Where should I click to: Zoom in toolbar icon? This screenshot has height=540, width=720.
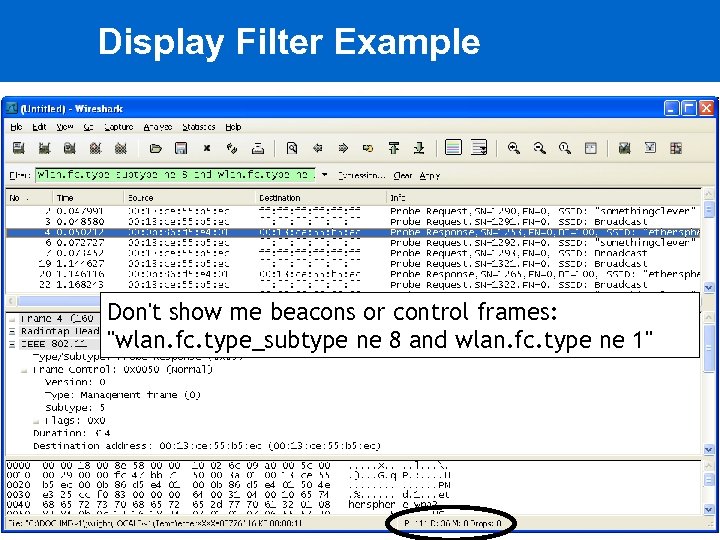(514, 148)
